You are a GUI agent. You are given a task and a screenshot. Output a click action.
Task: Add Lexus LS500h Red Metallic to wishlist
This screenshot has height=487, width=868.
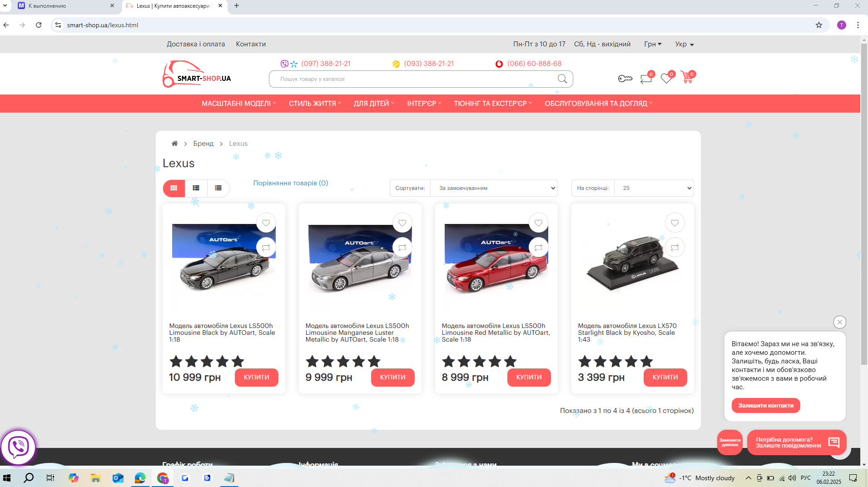tap(538, 223)
